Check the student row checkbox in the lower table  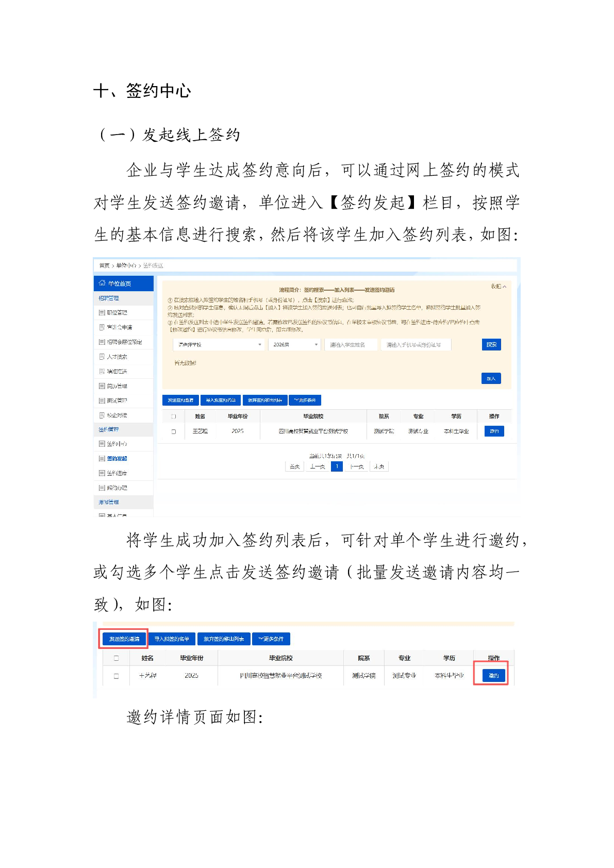116,676
